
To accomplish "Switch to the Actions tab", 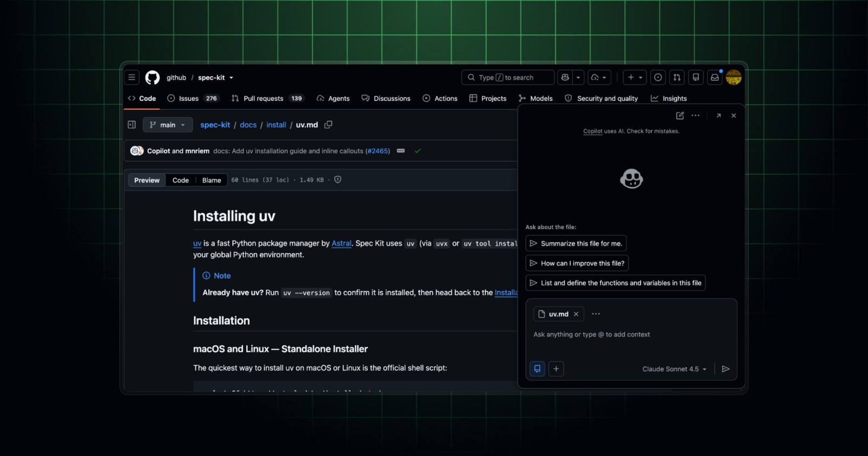I will [440, 98].
